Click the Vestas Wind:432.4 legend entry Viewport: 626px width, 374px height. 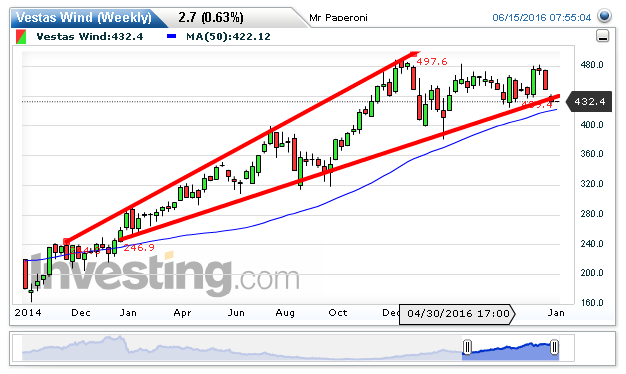coord(90,37)
